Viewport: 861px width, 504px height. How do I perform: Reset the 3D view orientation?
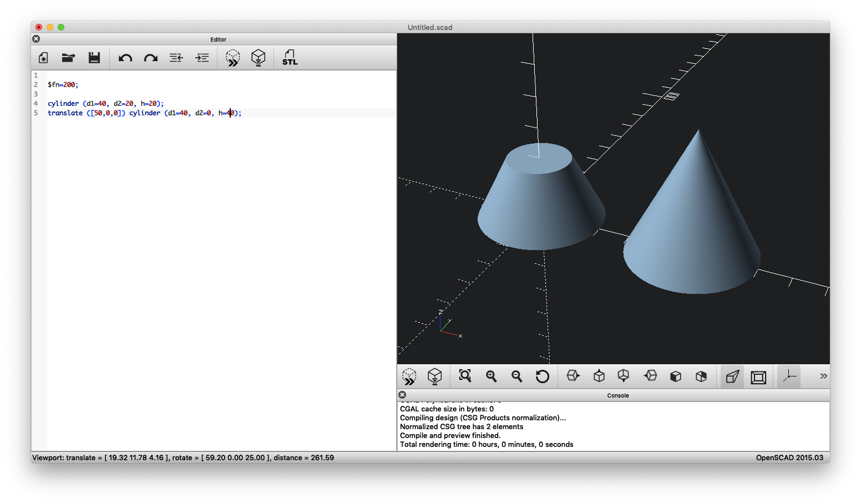[x=543, y=376]
